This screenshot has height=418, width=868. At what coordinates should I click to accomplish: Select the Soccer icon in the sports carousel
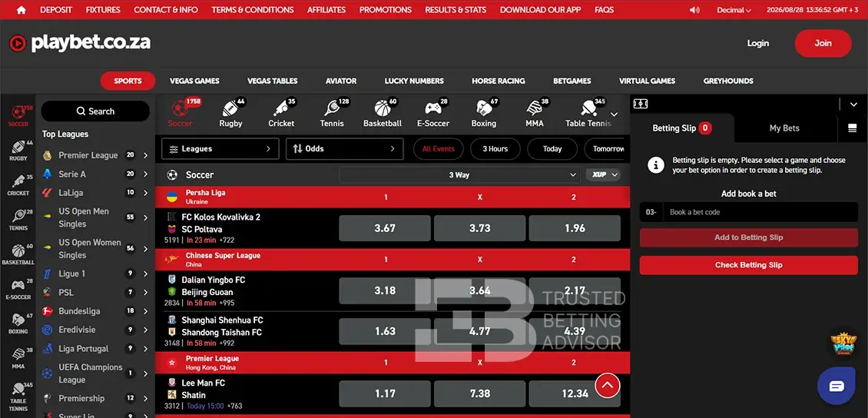(180, 108)
